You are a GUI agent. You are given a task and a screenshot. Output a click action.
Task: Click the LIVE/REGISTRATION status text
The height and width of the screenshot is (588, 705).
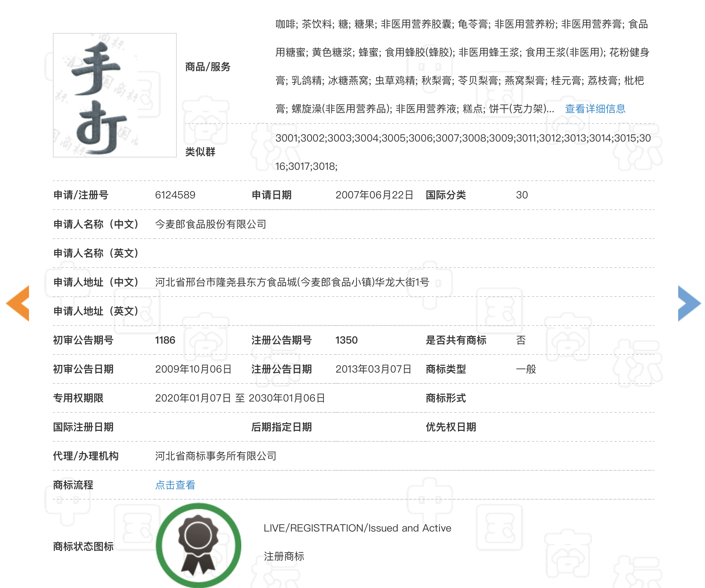pyautogui.click(x=357, y=528)
